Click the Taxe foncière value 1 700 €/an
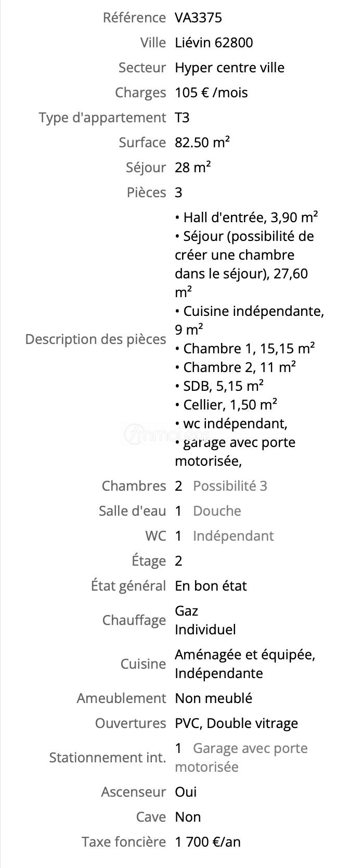Image resolution: width=337 pixels, height=868 pixels. pos(208,842)
